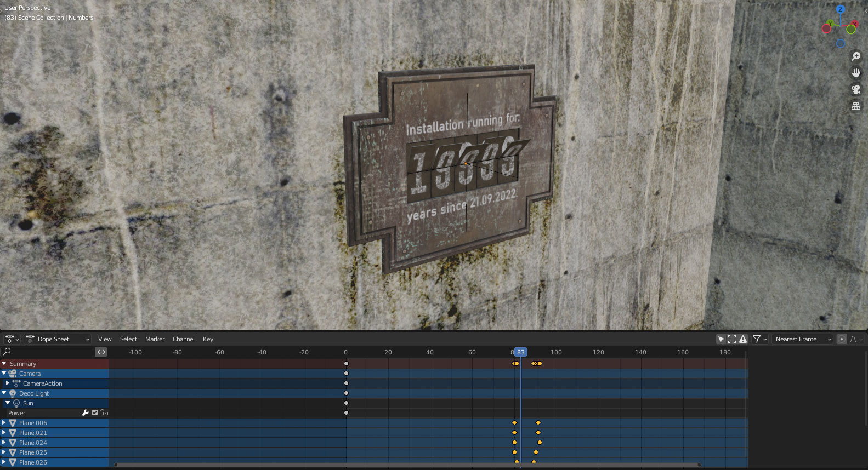Open the Nearest Frame snapping dropdown

click(x=803, y=339)
